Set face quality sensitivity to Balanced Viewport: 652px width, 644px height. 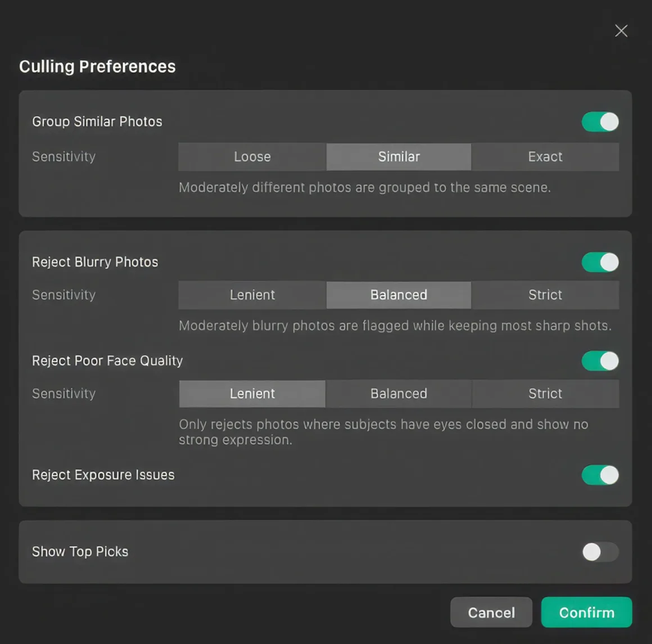(x=399, y=394)
